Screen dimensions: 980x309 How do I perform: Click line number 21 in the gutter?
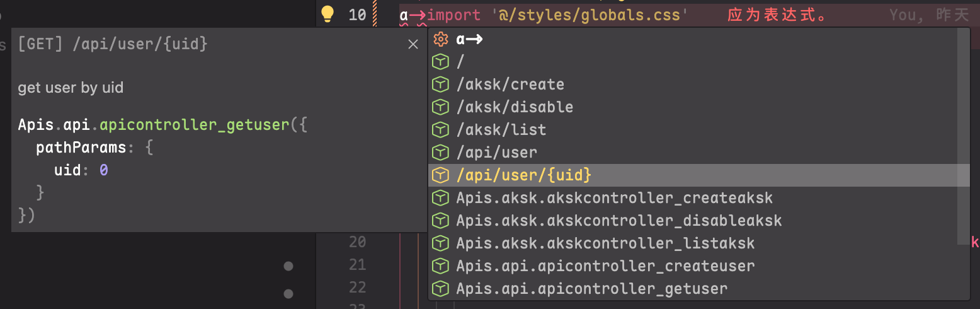[x=357, y=265]
